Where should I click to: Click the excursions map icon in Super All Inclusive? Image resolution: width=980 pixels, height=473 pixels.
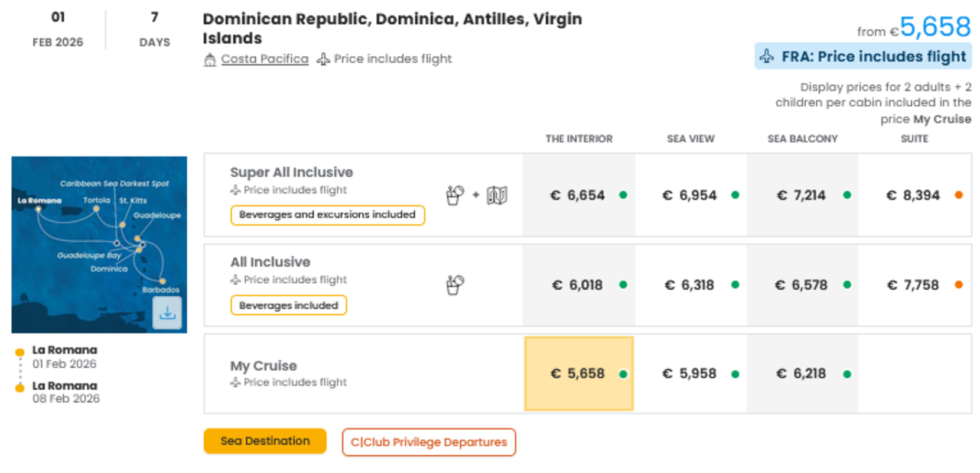tap(497, 195)
